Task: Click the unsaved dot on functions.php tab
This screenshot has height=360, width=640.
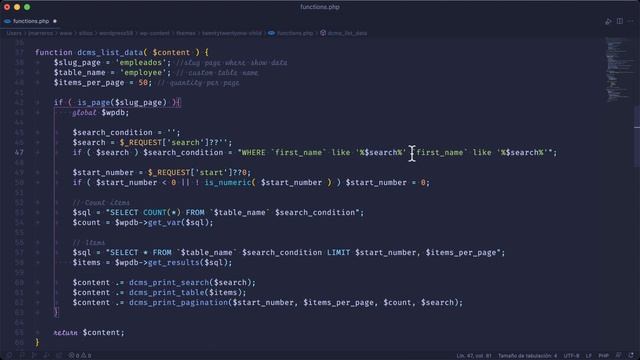Action: pyautogui.click(x=55, y=21)
